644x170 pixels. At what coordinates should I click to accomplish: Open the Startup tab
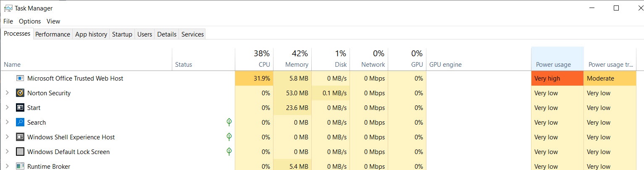[122, 34]
